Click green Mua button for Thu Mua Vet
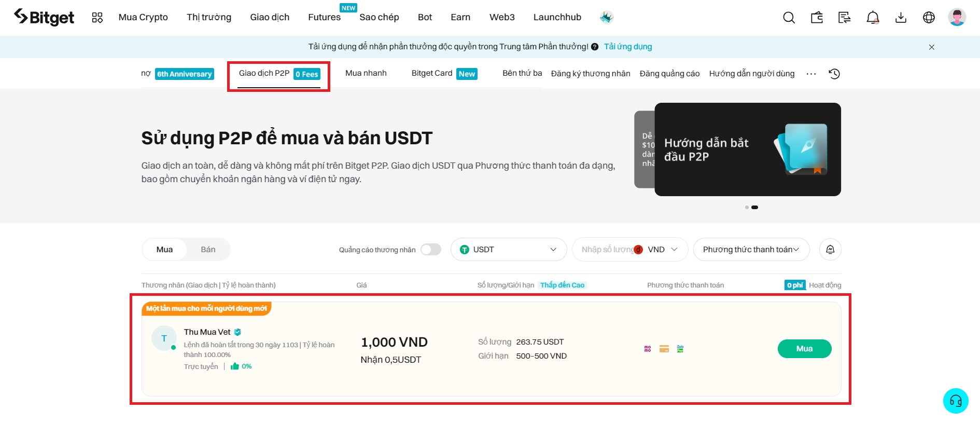Screen dimensions: 980x424 [x=804, y=349]
